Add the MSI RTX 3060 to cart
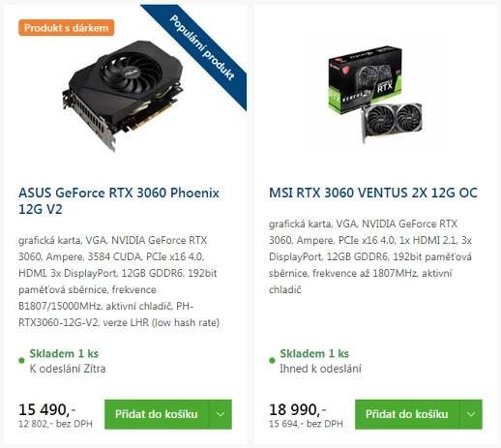This screenshot has width=501, height=448. 407,414
